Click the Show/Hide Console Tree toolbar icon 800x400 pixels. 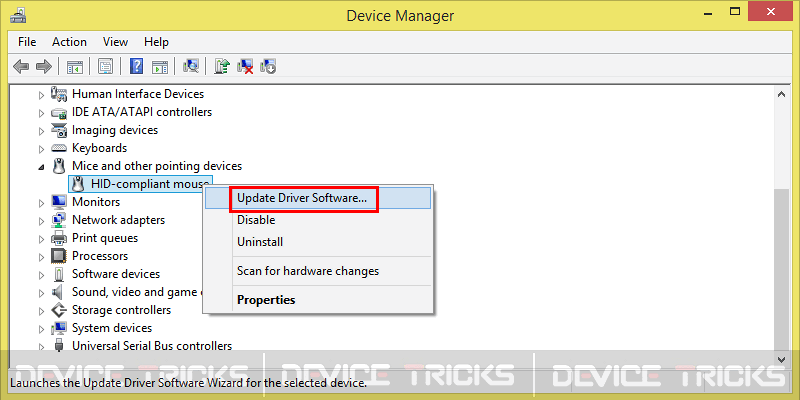point(74,67)
